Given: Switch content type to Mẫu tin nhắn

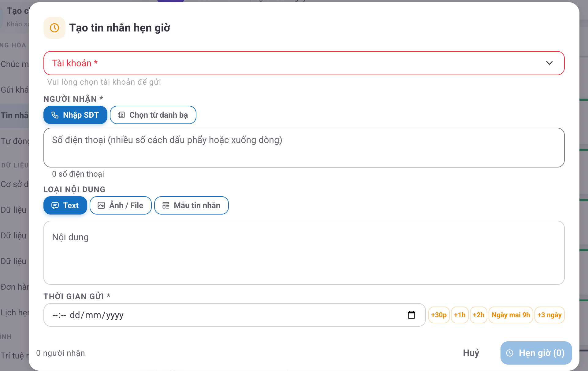Looking at the screenshot, I should 192,205.
